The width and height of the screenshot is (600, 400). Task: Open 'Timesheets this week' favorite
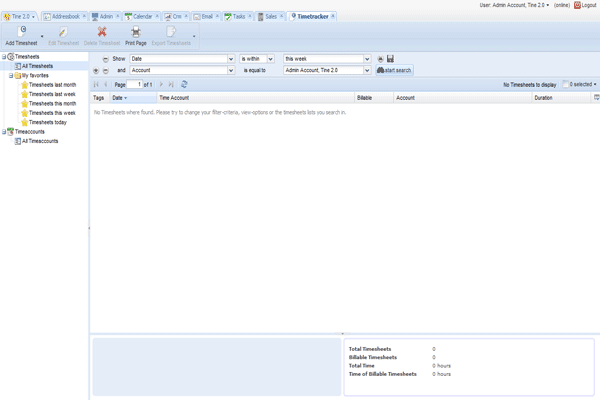(x=51, y=113)
